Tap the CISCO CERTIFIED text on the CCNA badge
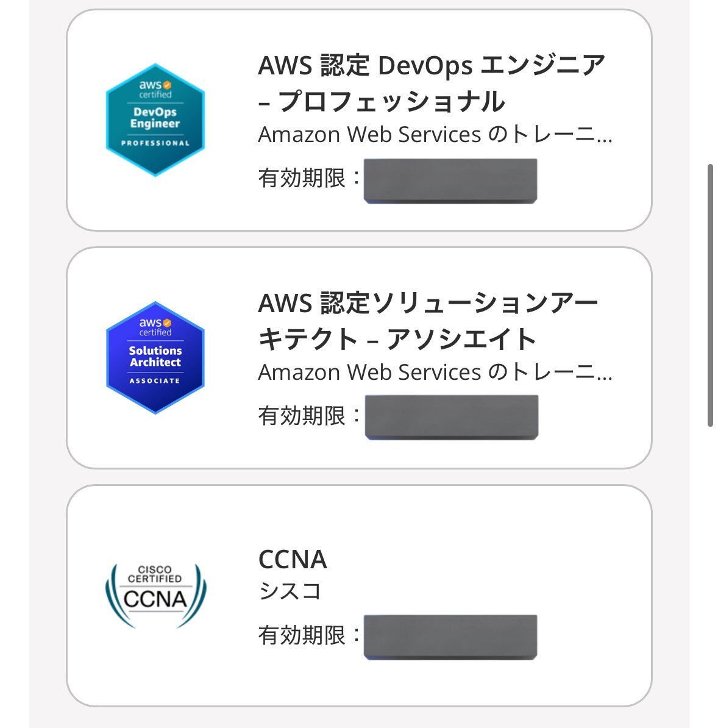Image resolution: width=718 pixels, height=728 pixels. pos(155,574)
